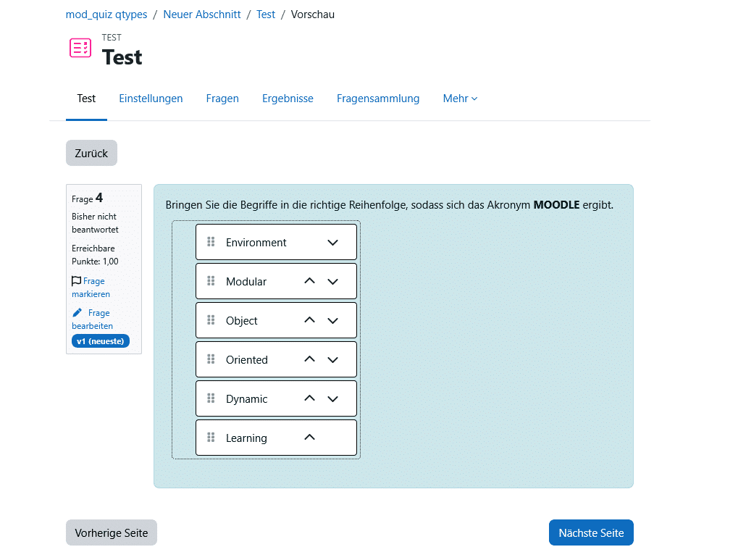746x560 pixels.
Task: Move Dynamic down with the arrow
Action: tap(333, 398)
